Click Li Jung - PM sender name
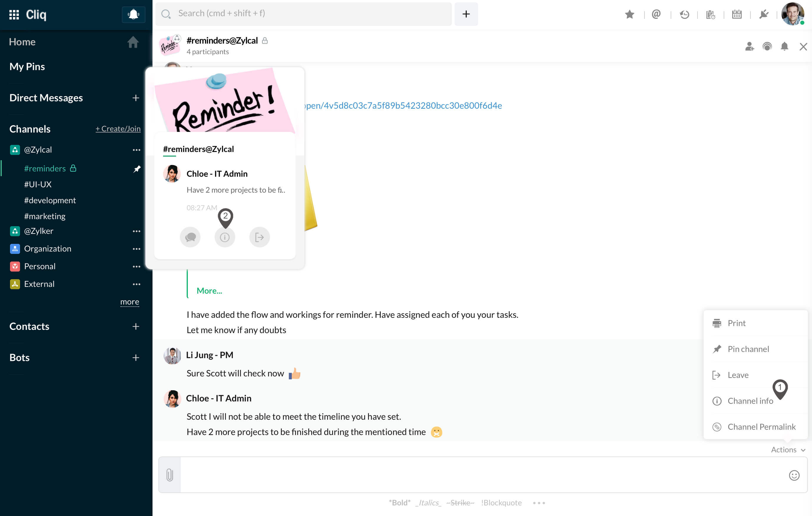 (209, 355)
